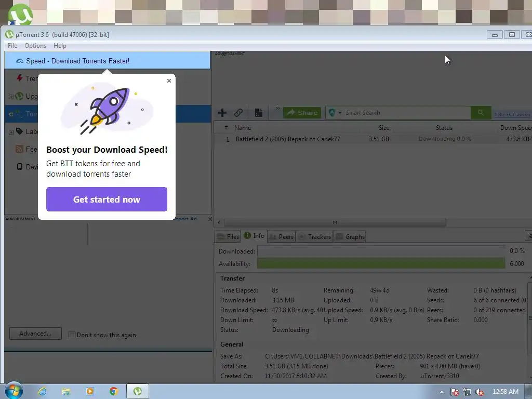Select the Battlefield 2 (2005) Repack torrent row
This screenshot has width=532, height=399.
373,139
